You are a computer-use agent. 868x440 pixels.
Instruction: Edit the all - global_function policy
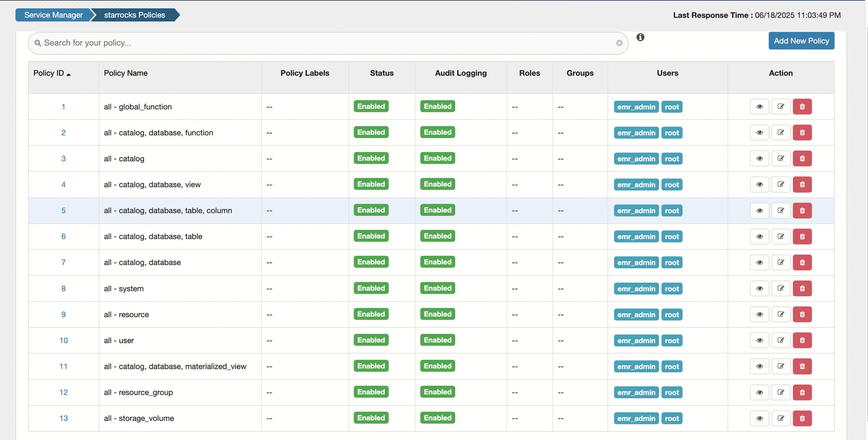coord(781,107)
